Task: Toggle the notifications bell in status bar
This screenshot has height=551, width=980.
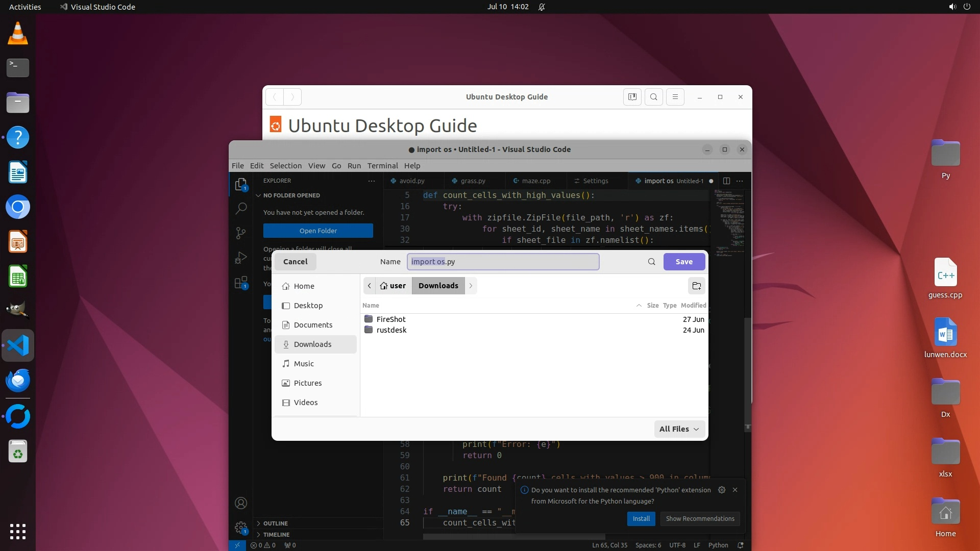Action: (x=741, y=545)
